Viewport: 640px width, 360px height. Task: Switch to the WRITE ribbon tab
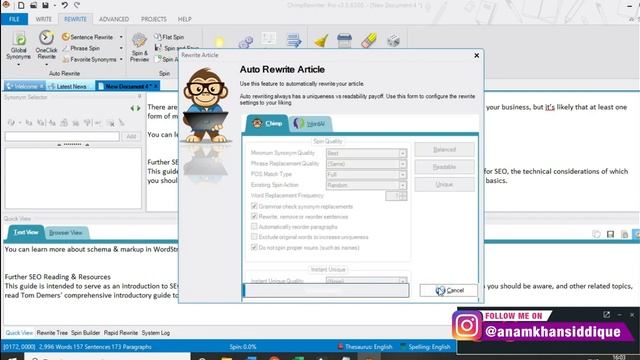pyautogui.click(x=43, y=19)
